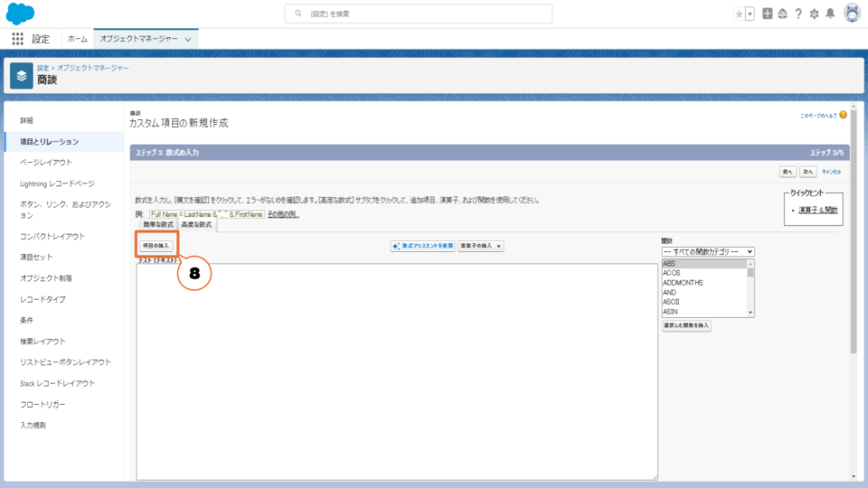Click the function list scroll-up arrow
The image size is (868, 488).
(x=750, y=263)
